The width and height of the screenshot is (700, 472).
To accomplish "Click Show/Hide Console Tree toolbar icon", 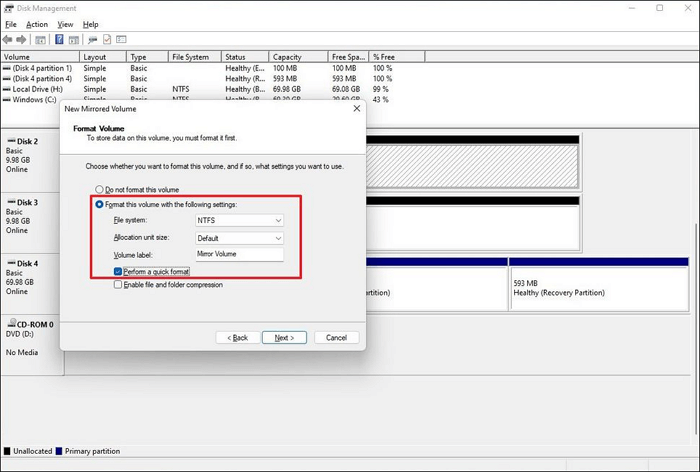I will (40, 40).
